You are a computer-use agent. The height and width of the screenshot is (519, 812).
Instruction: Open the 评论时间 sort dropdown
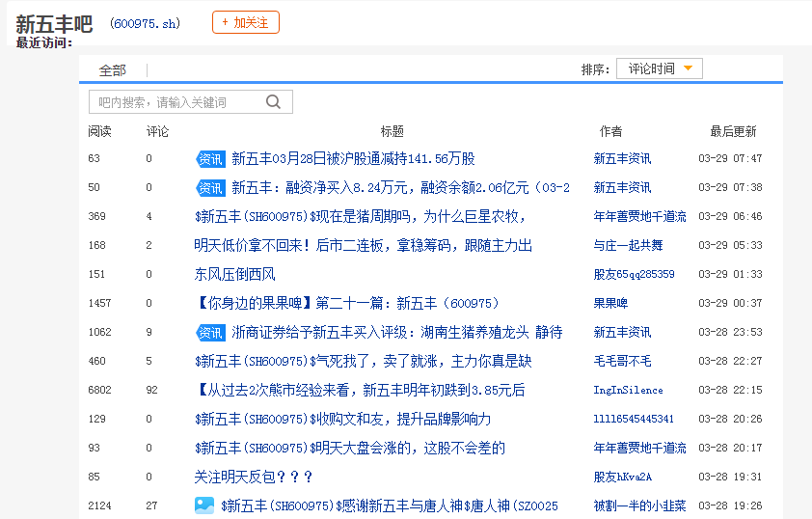pos(660,69)
